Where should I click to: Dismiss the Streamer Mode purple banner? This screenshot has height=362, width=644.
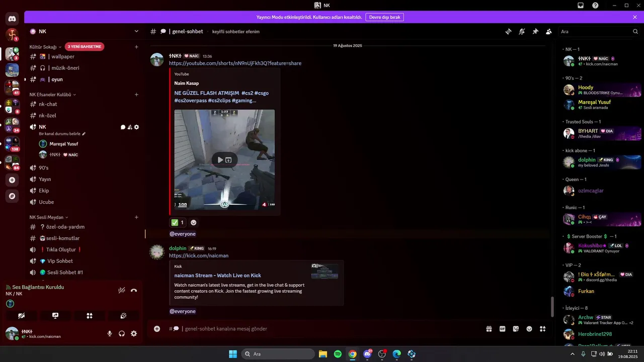click(635, 17)
